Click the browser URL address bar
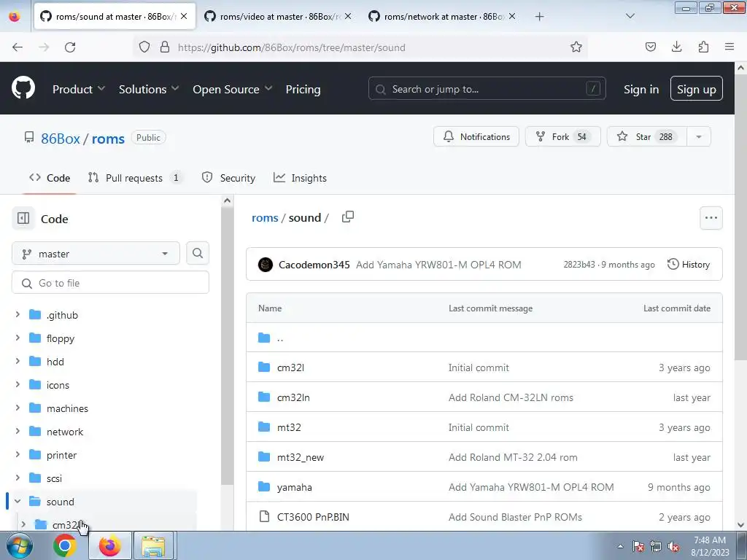747x560 pixels. click(x=360, y=47)
